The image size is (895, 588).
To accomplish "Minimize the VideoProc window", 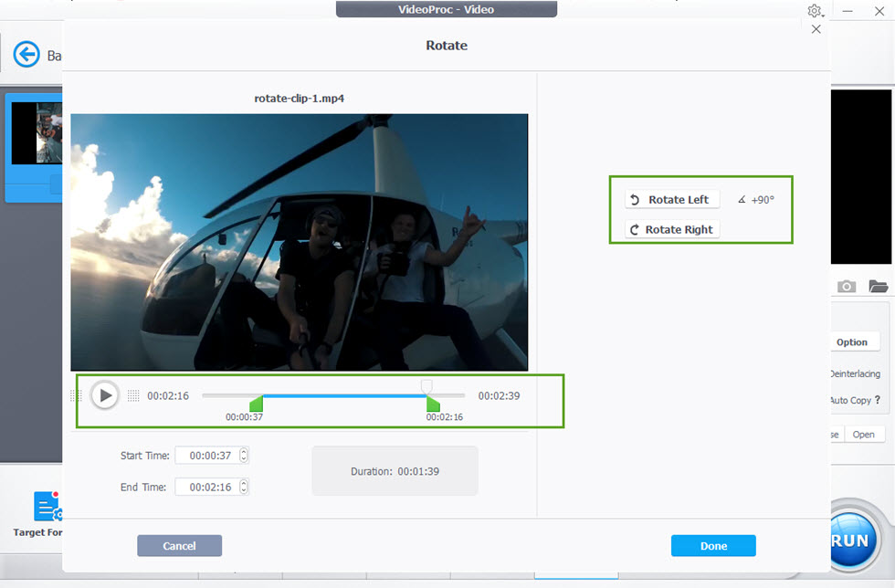I will pos(848,12).
